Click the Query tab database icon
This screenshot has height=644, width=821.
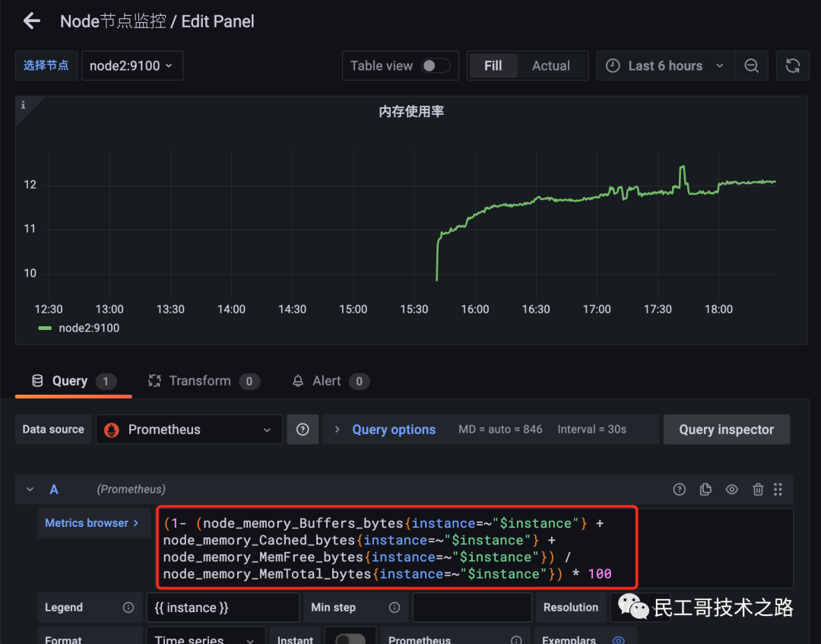pyautogui.click(x=37, y=381)
